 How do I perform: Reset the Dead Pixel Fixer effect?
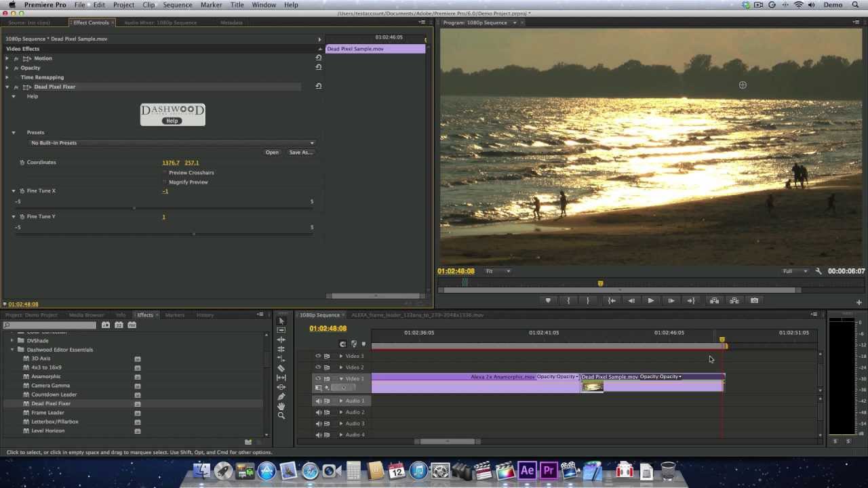click(x=318, y=87)
